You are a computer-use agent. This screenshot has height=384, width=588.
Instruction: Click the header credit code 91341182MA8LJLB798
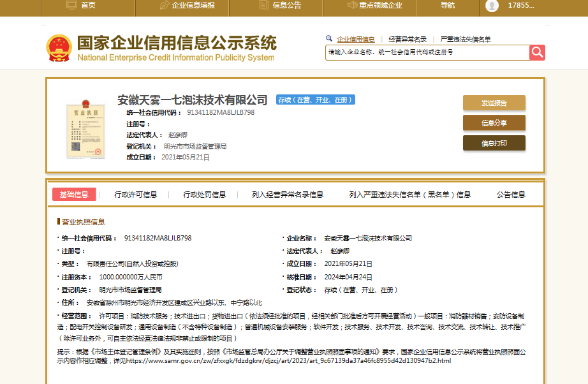point(221,112)
